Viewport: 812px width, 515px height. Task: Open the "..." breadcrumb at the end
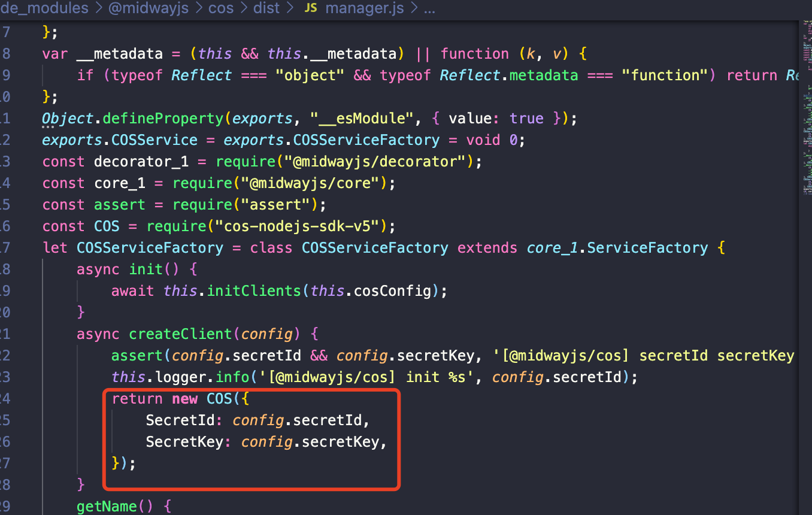pos(429,8)
